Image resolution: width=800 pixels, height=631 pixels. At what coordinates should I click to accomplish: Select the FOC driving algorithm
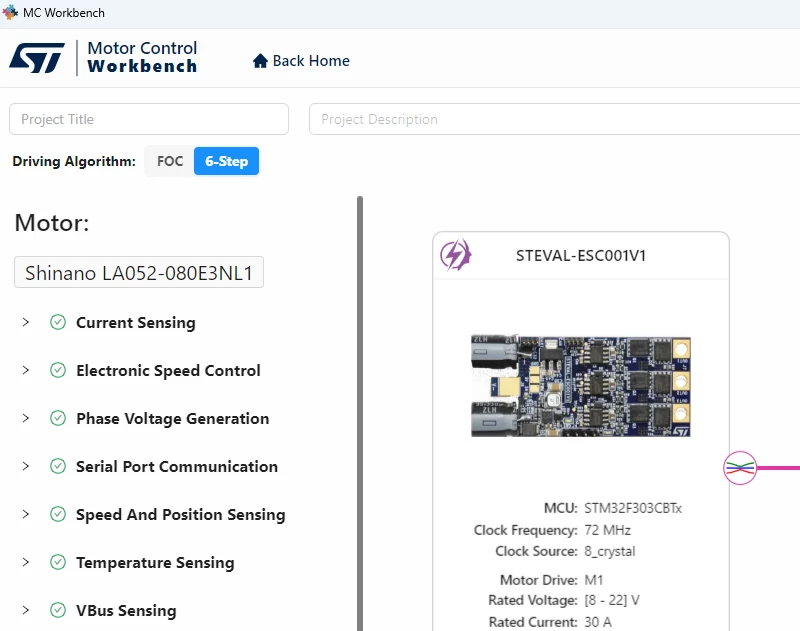point(170,161)
